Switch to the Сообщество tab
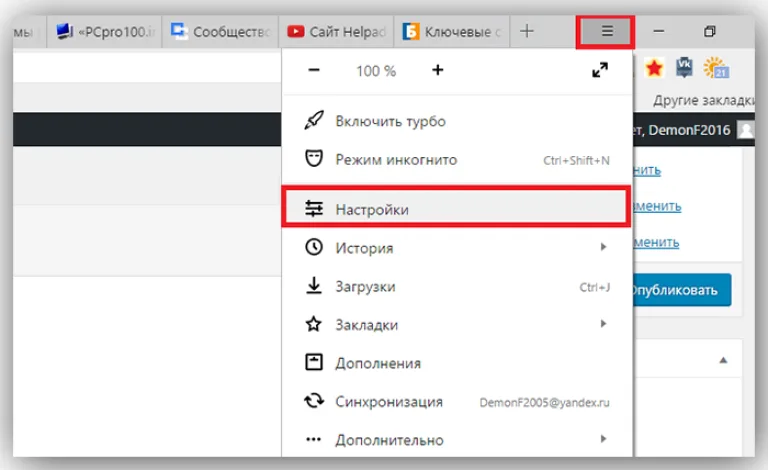This screenshot has height=470, width=768. [x=220, y=32]
